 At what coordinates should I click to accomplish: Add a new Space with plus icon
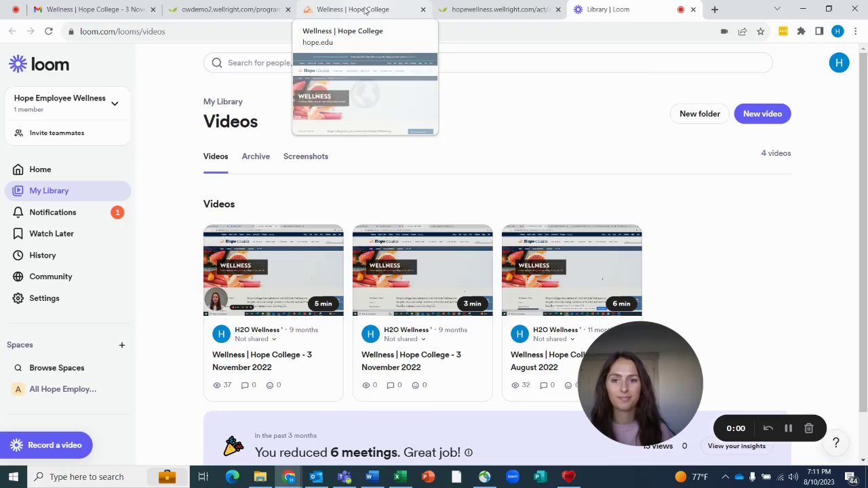click(x=122, y=345)
